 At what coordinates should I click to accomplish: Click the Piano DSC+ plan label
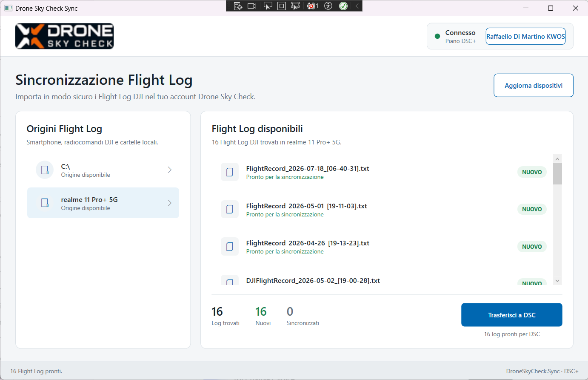[460, 41]
